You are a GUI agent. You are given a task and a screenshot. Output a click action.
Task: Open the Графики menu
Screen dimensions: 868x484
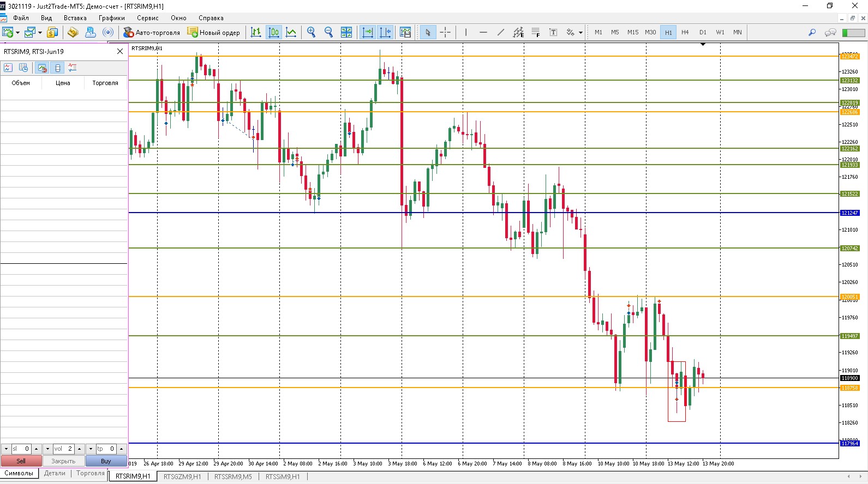[112, 18]
